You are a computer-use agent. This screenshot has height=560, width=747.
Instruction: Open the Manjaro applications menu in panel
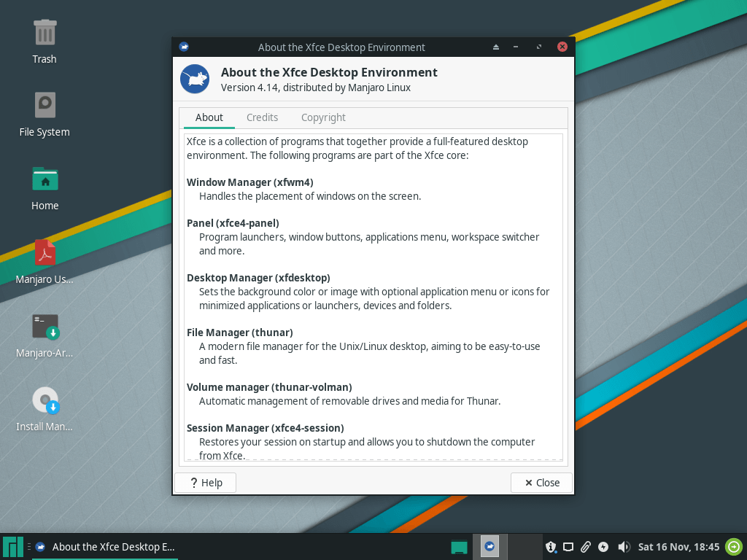coord(13,548)
